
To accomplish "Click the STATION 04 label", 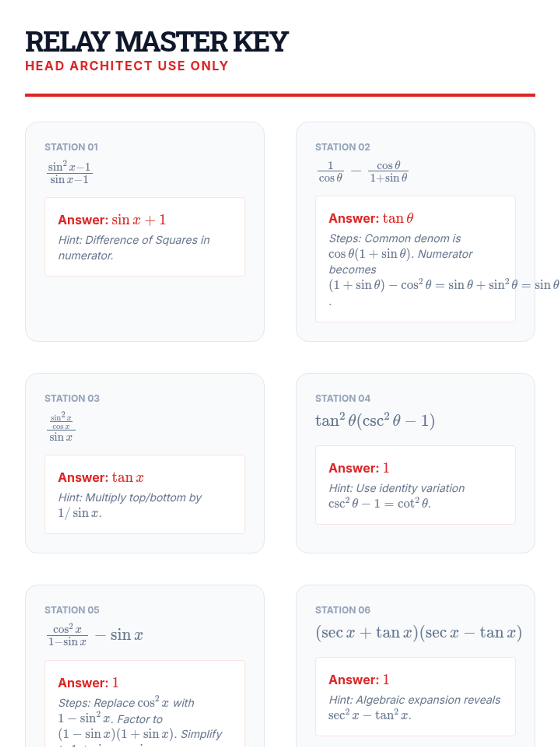I will [x=343, y=398].
